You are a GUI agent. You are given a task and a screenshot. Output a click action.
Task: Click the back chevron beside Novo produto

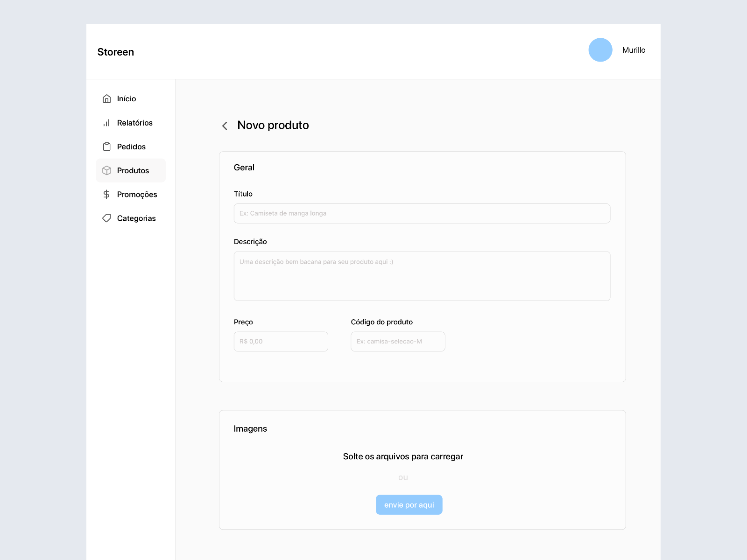(225, 126)
